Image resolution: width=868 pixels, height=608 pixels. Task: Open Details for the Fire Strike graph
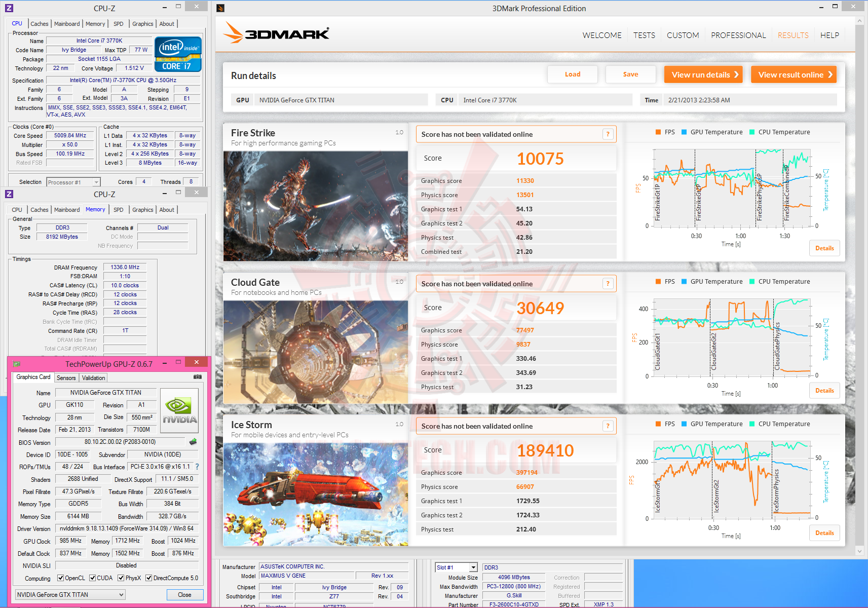click(824, 248)
